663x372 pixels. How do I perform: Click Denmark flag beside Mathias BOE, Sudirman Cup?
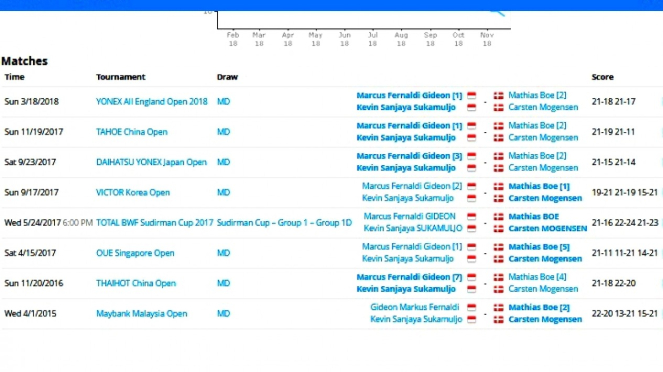[499, 217]
